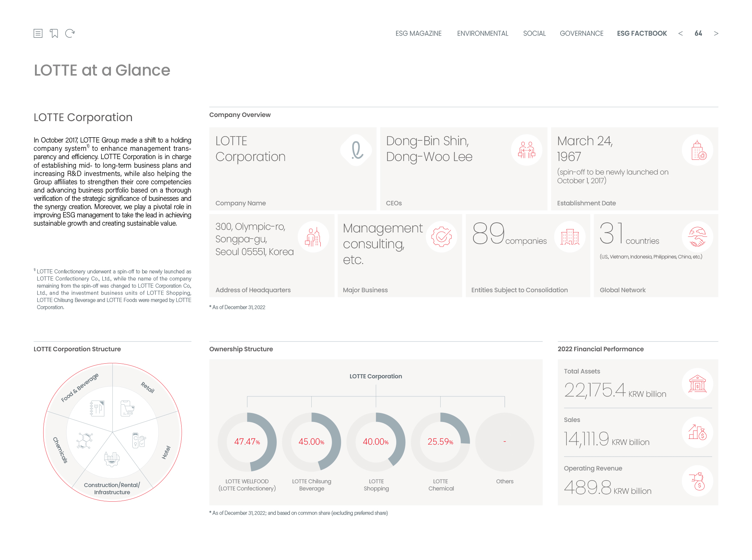Image resolution: width=752 pixels, height=560 pixels.
Task: Click the 45.00% LOTTE Chilsung Beverage donut
Action: pyautogui.click(x=311, y=442)
